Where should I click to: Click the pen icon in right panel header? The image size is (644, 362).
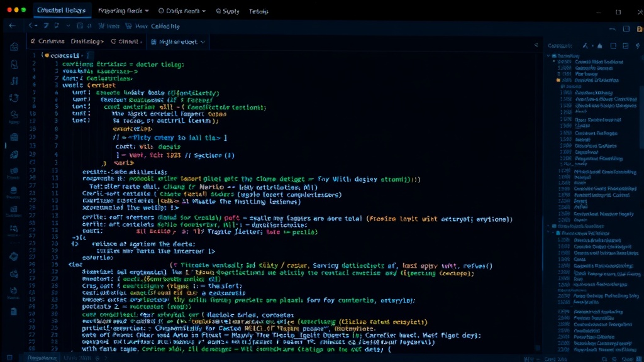(x=586, y=45)
